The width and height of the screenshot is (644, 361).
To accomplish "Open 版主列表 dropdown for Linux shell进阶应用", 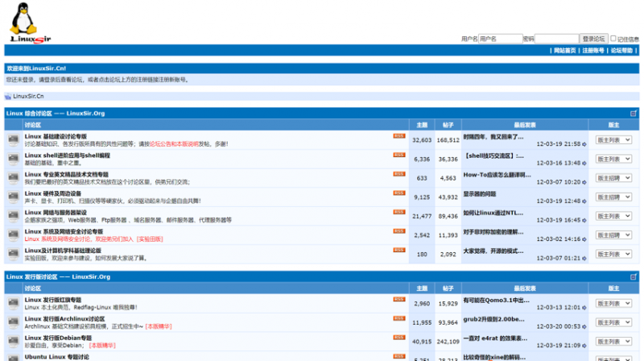I will point(613,159).
